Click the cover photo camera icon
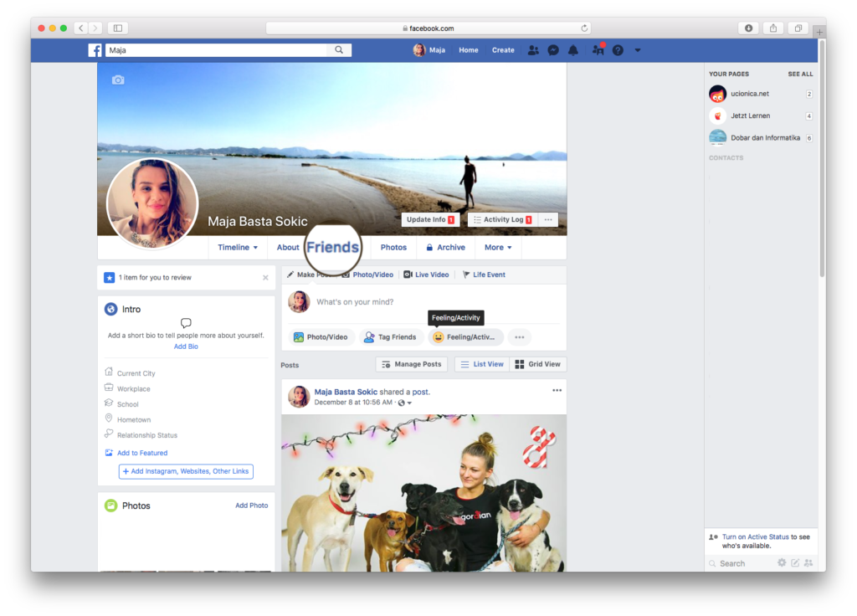 (x=118, y=80)
